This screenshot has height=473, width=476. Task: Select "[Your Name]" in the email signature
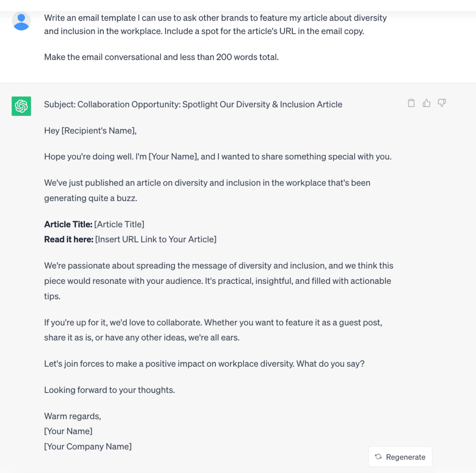68,431
